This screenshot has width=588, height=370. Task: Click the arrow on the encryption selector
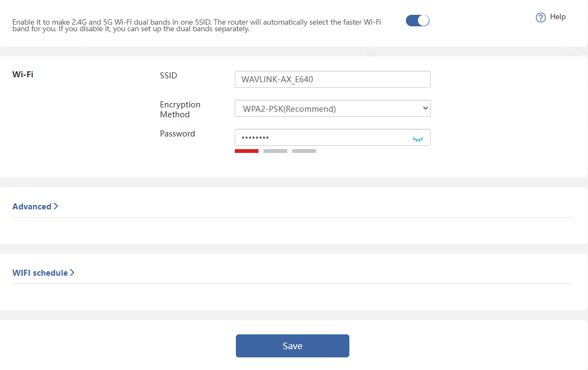[x=426, y=109]
